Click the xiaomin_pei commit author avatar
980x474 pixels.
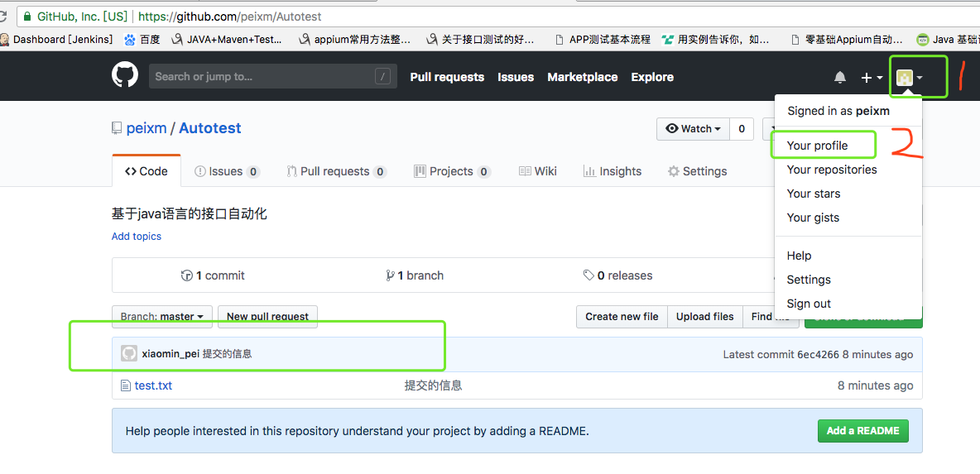128,353
